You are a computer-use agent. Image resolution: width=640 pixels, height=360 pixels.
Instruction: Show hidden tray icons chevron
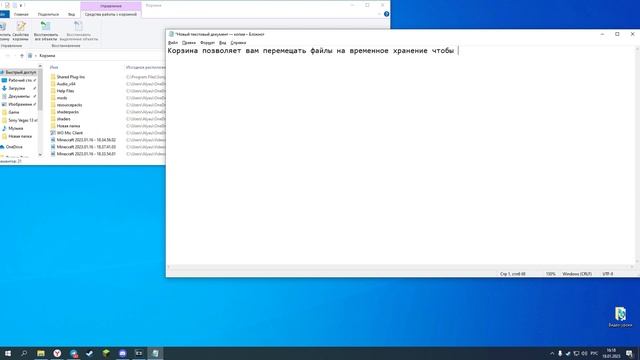click(x=552, y=353)
